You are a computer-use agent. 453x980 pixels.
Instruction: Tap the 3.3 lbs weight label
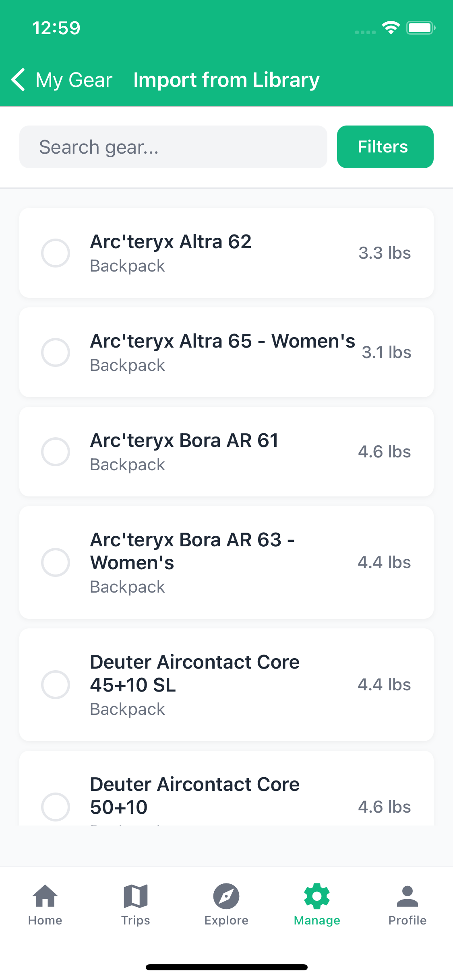click(385, 253)
